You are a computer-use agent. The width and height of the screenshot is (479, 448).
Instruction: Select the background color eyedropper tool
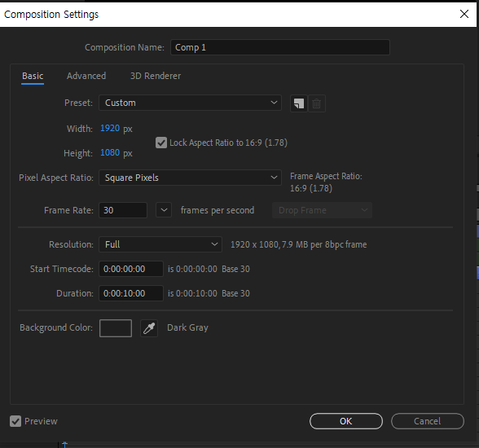(x=149, y=328)
